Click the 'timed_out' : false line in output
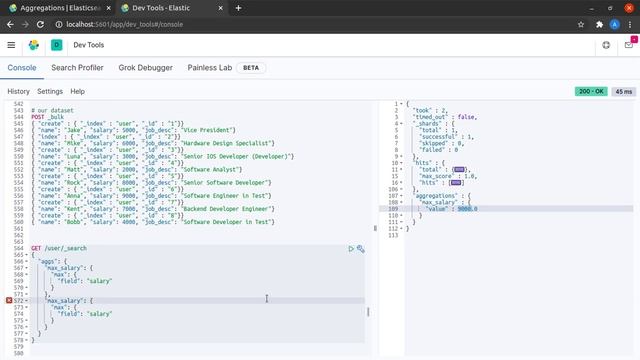 [444, 117]
